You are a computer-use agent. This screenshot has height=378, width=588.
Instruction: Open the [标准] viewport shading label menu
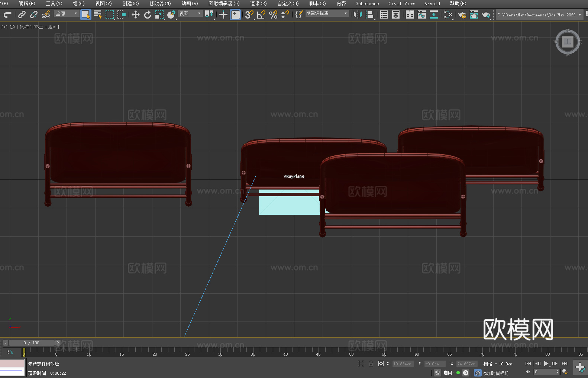click(x=25, y=27)
